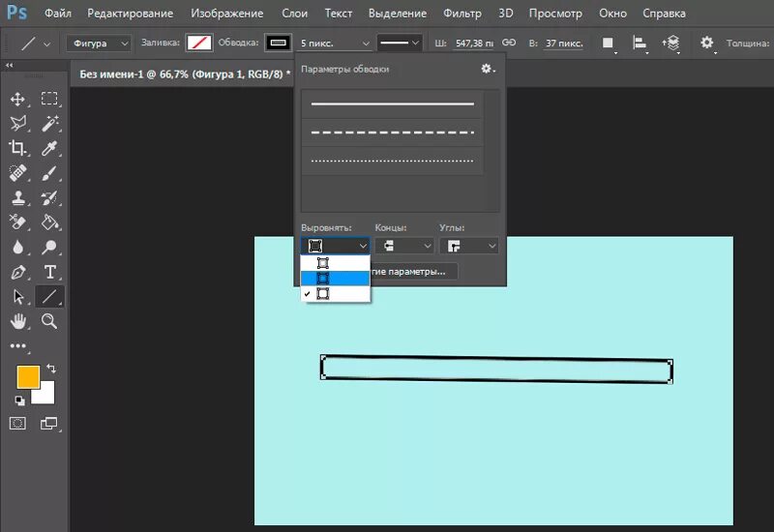Viewport: 774px width, 532px height.
Task: Select the Dodge tool
Action: coord(49,247)
